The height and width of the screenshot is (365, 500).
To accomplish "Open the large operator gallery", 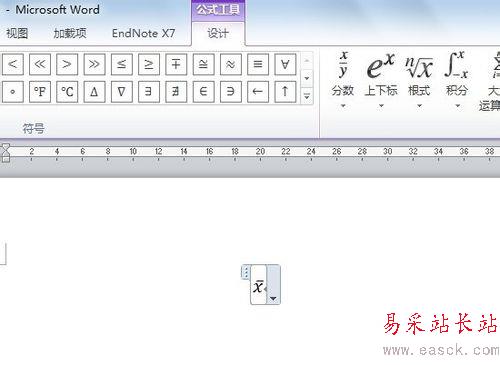I will [490, 82].
